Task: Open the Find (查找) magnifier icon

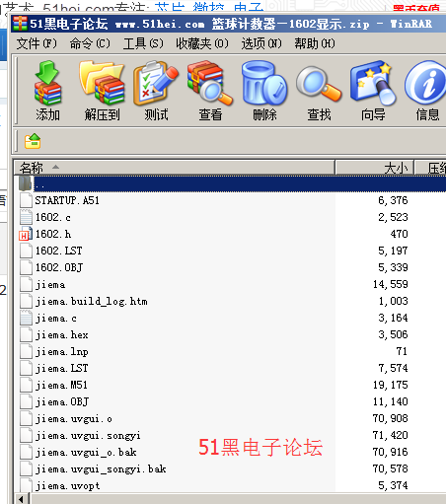Action: pos(319,91)
